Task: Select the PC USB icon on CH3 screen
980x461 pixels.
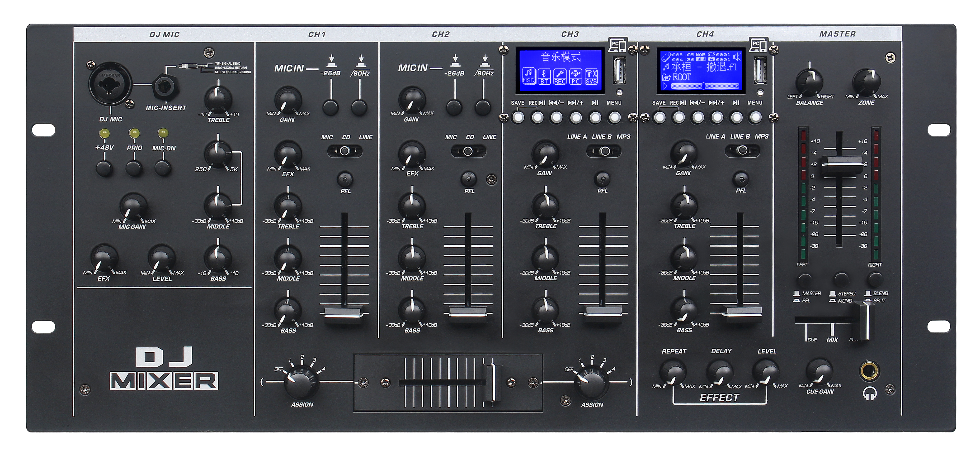Action: click(x=575, y=76)
